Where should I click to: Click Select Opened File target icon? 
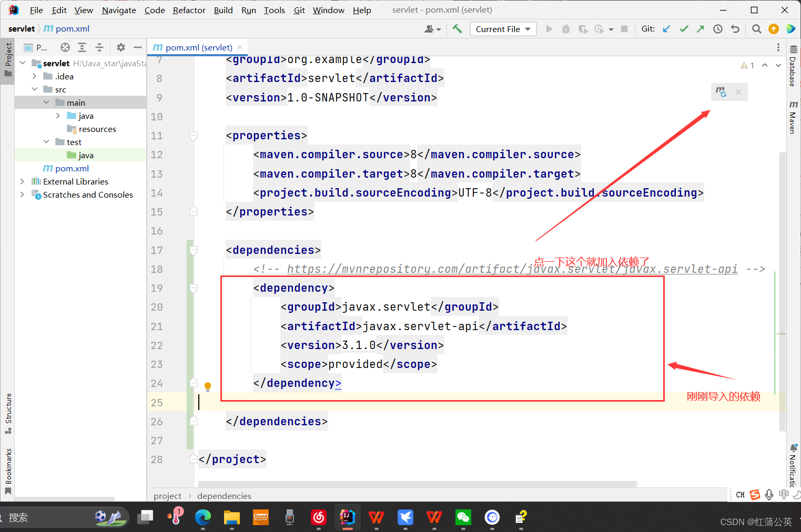pos(65,47)
